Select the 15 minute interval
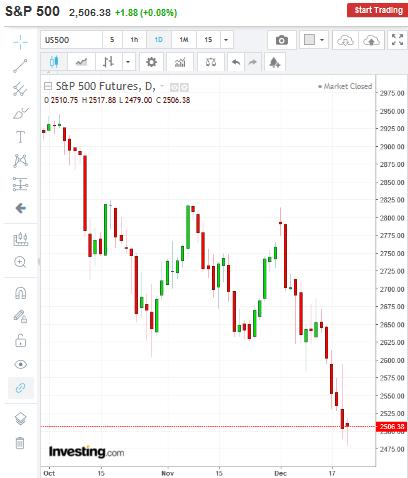The height and width of the screenshot is (478, 408). pyautogui.click(x=208, y=40)
